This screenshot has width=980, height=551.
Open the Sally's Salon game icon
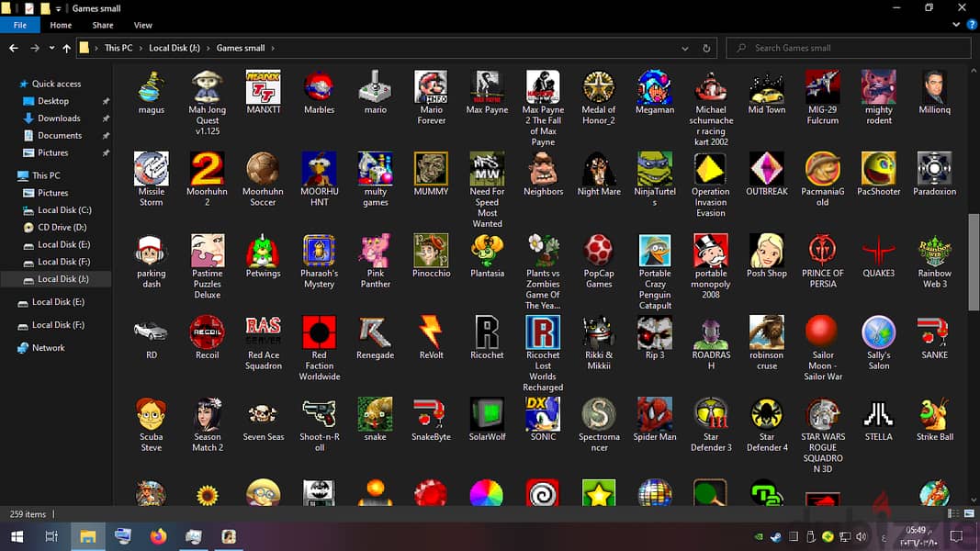[x=878, y=332]
